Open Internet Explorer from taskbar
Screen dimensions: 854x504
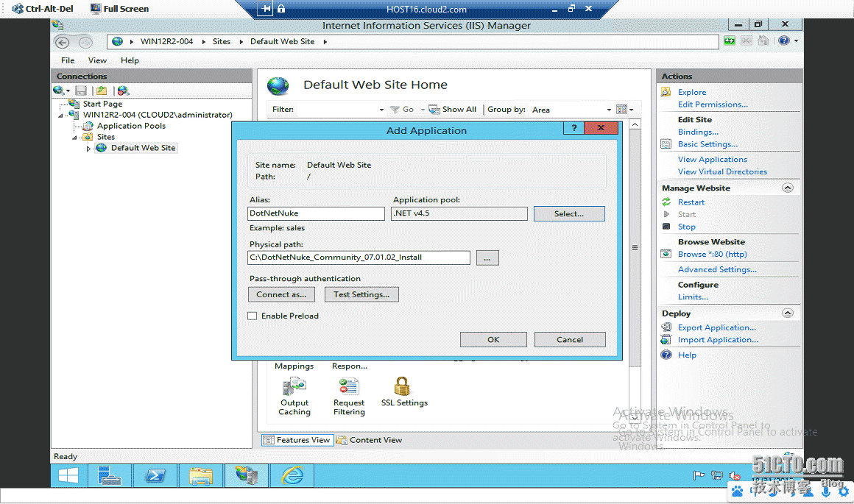point(292,476)
